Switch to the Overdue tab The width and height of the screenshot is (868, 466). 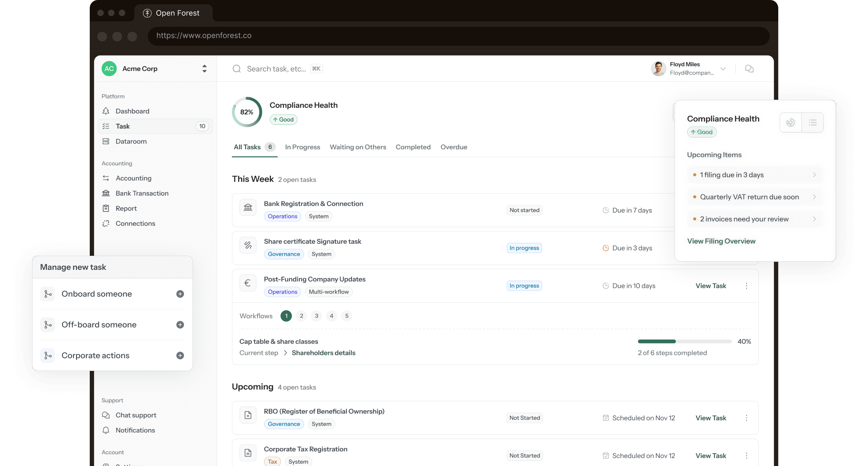(453, 147)
